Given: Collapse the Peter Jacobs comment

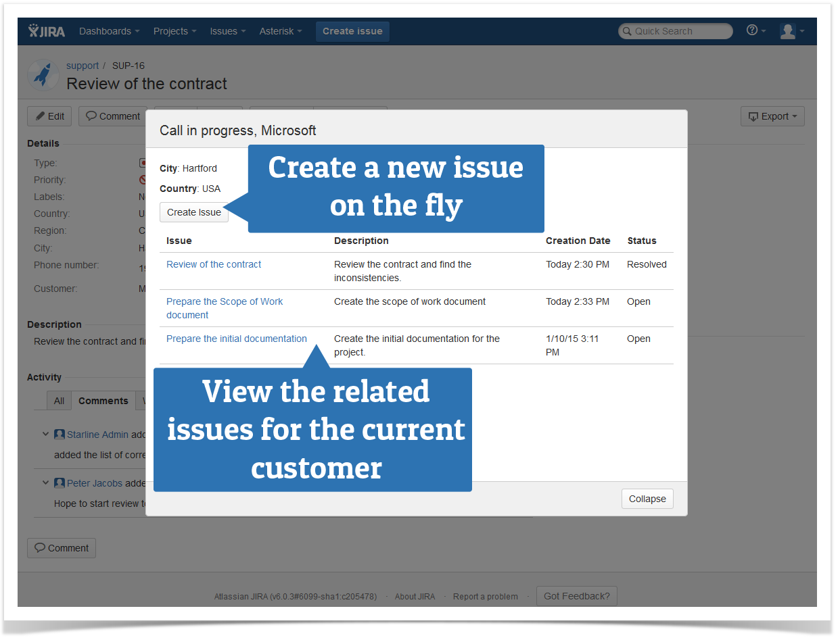Looking at the screenshot, I should tap(45, 483).
